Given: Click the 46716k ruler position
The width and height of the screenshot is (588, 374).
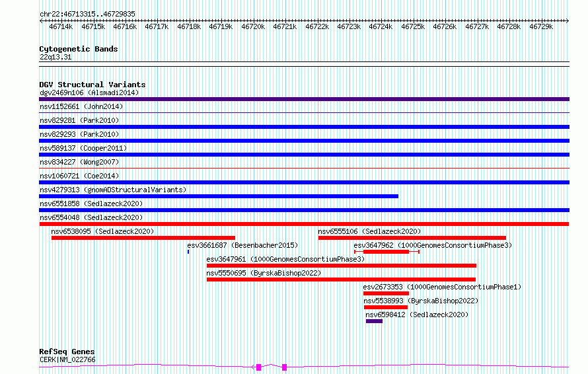Looking at the screenshot, I should [125, 26].
